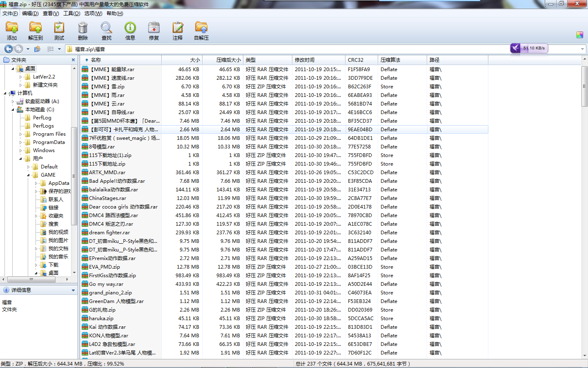Image resolution: width=588 pixels, height=368 pixels.
Task: Click the colorful skin icon at toolbar right
Action: pyautogui.click(x=580, y=35)
